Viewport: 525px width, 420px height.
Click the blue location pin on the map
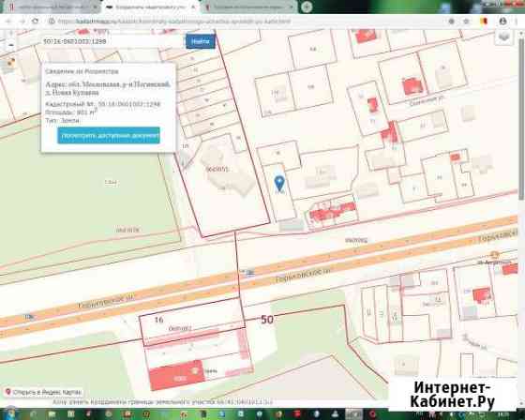point(279,184)
